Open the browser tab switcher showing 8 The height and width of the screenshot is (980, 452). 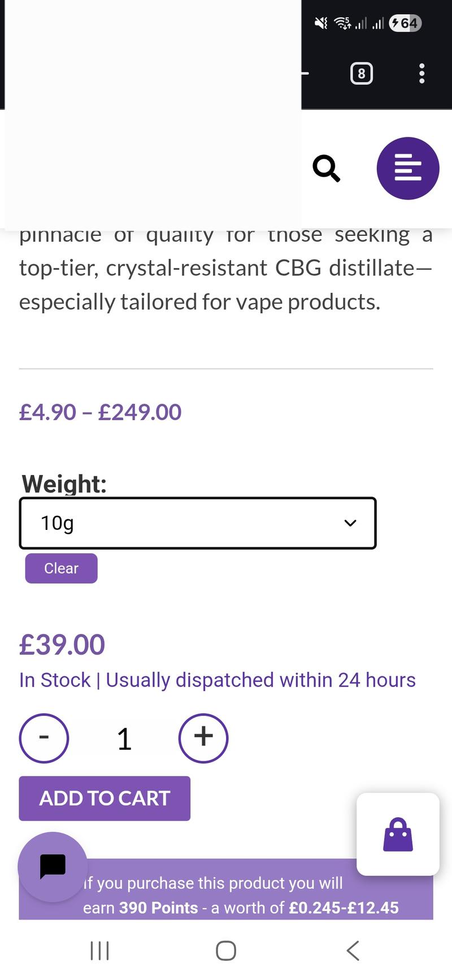362,74
